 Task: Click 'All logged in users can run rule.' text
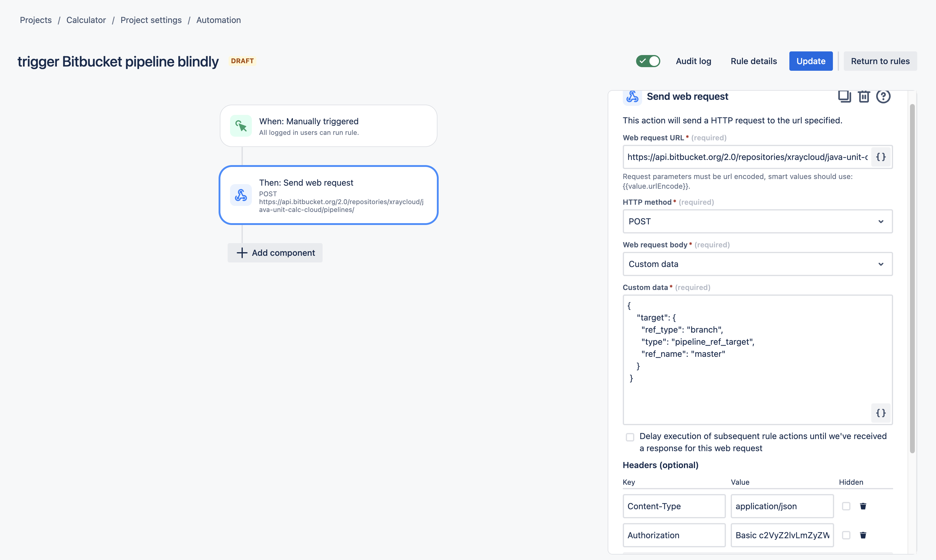coord(309,132)
